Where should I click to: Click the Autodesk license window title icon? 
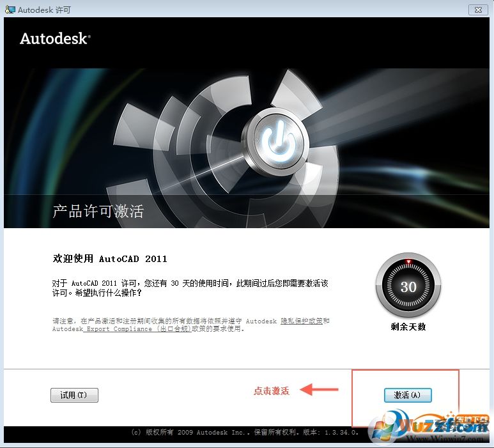[x=10, y=10]
